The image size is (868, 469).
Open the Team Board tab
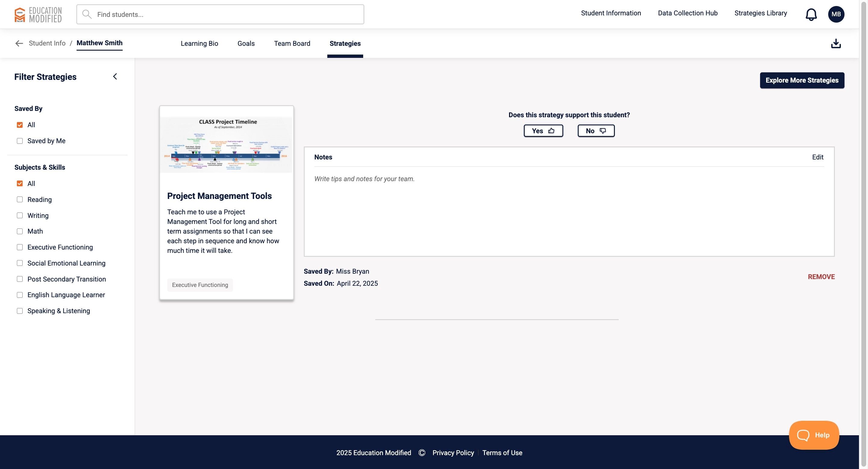click(x=292, y=43)
